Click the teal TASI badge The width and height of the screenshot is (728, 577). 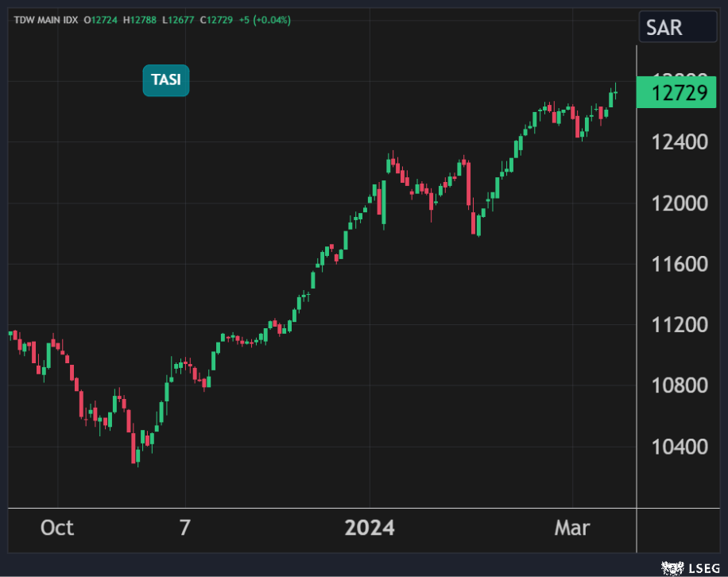coord(166,80)
